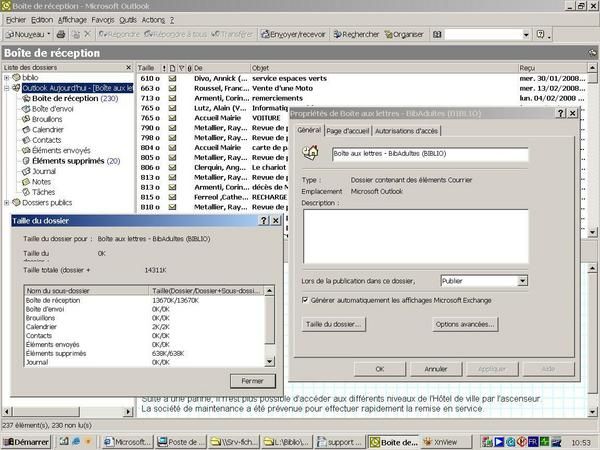This screenshot has width=600, height=450.
Task: Open the Journal folder in tree
Action: pos(44,171)
